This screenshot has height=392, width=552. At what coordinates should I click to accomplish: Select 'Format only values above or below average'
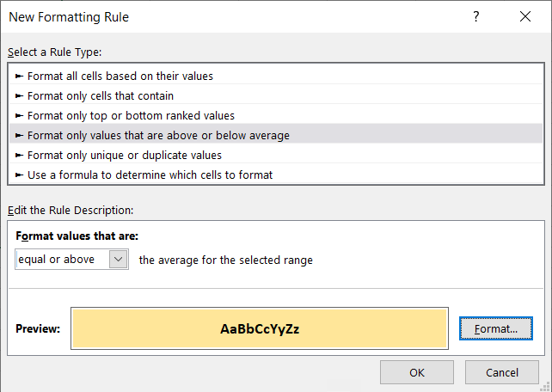pos(276,135)
